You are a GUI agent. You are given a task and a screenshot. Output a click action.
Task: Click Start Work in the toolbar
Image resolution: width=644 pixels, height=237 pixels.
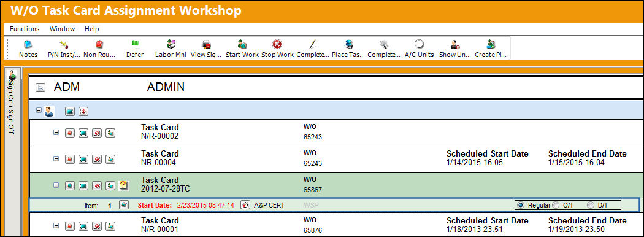[242, 49]
